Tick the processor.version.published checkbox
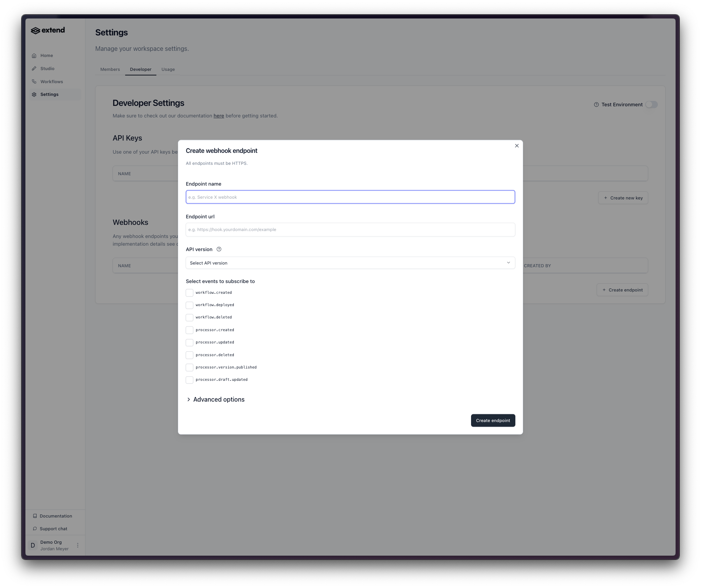The image size is (701, 588). tap(190, 367)
